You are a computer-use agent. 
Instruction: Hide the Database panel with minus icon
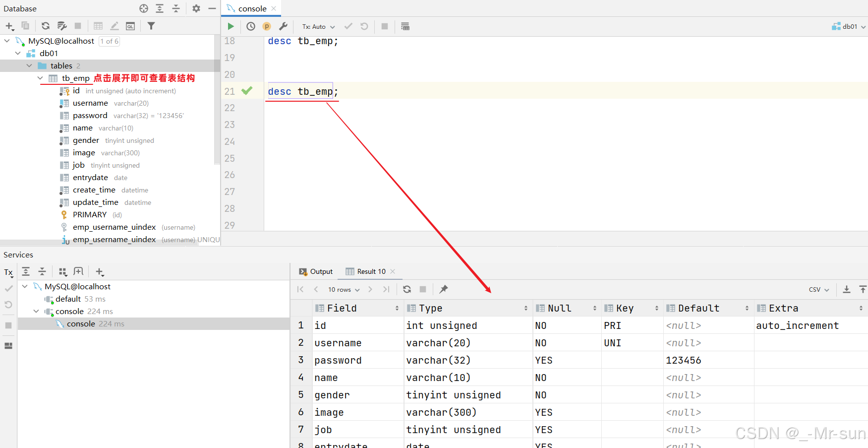pos(212,8)
